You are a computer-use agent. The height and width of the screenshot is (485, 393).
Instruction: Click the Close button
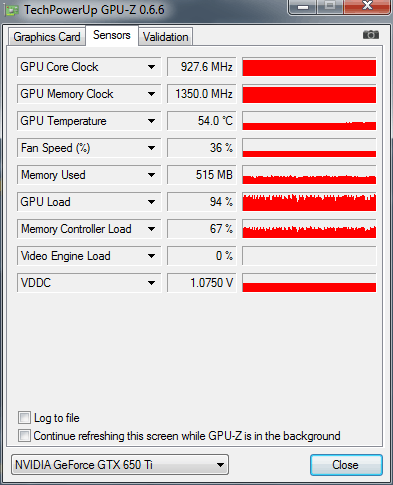click(346, 465)
